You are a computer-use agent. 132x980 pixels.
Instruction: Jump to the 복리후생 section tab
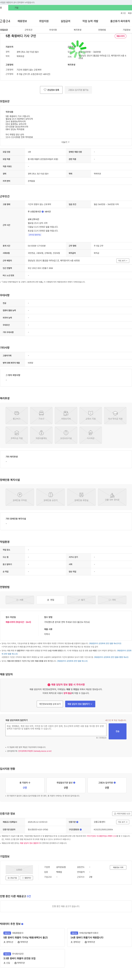tap(77, 30)
